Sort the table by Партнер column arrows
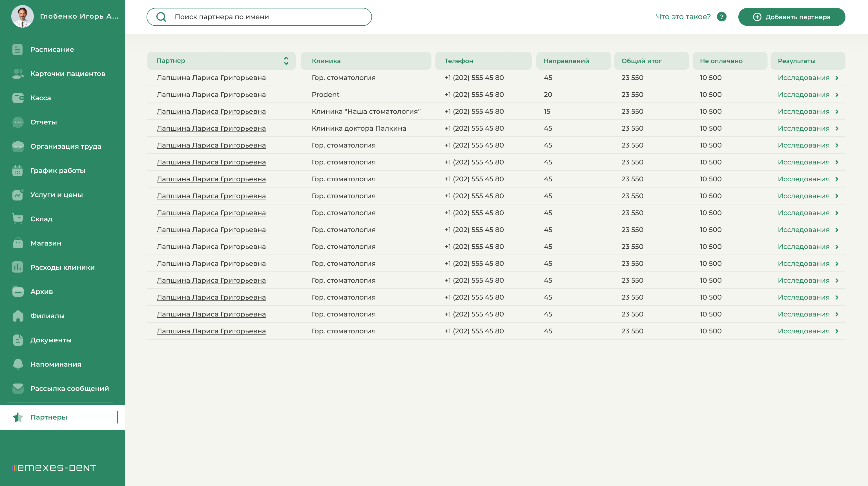Screen dimensions: 868x486 (x=286, y=61)
